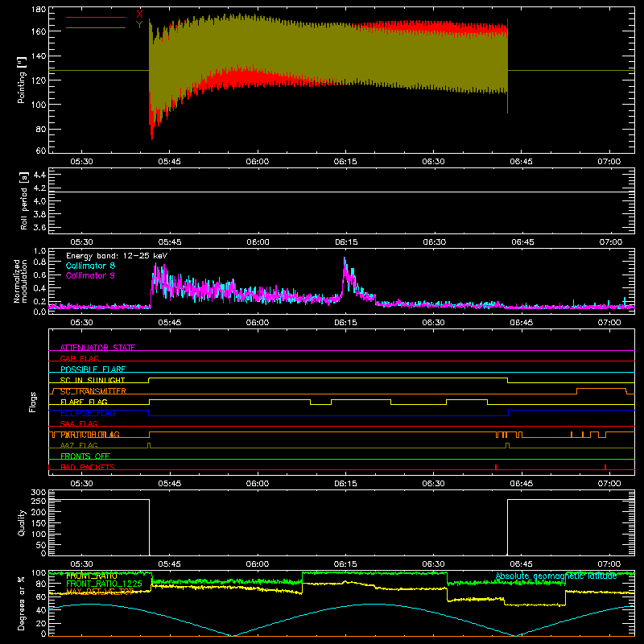This screenshot has width=644, height=644.
Task: Click the SAA_FLAG label
Action: [x=79, y=423]
